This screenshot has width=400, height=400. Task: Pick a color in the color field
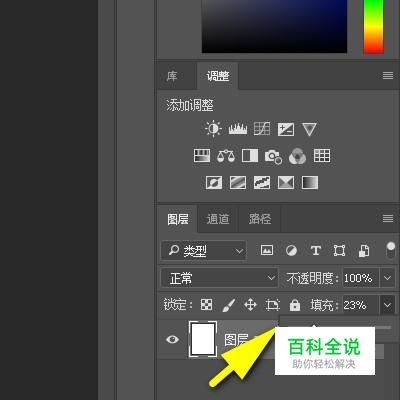tap(274, 26)
